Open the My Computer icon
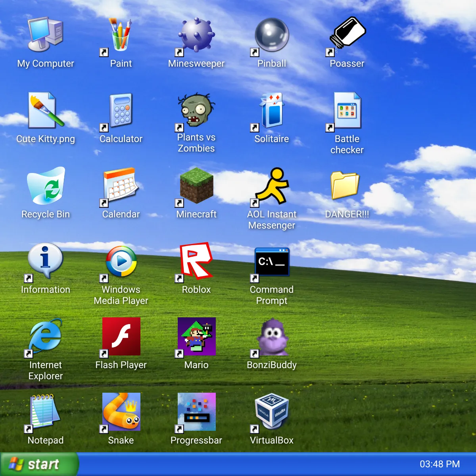 (x=46, y=35)
